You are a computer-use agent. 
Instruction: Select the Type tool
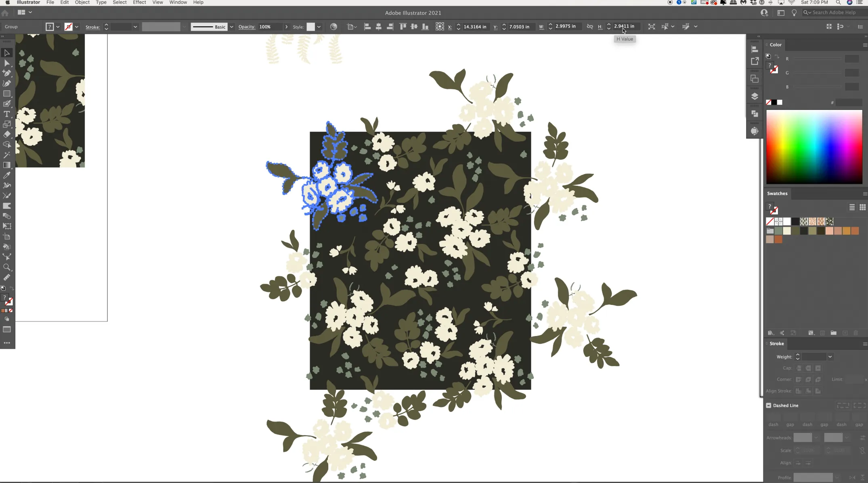(x=7, y=114)
